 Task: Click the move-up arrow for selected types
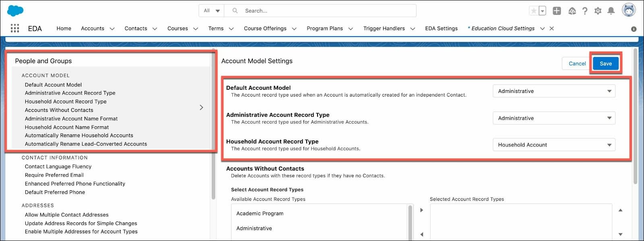pos(620,210)
